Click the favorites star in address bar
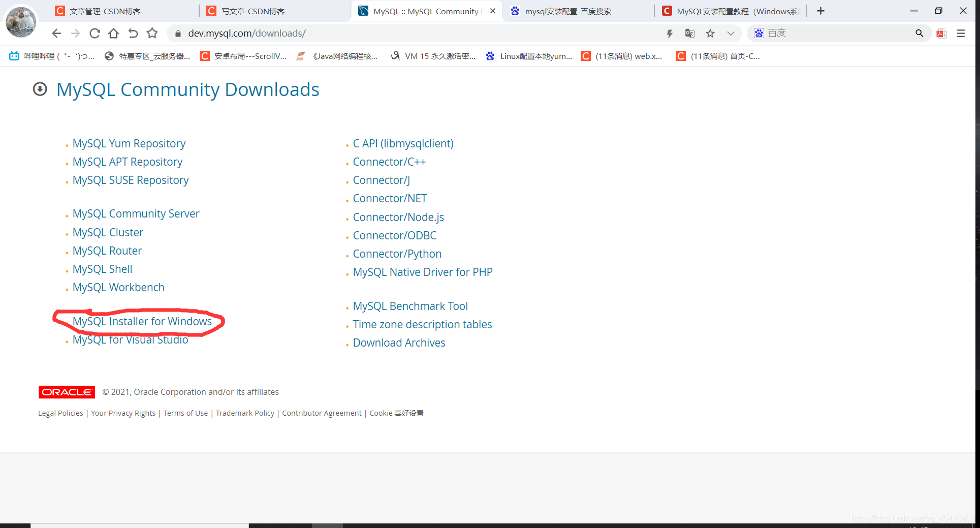 [710, 34]
